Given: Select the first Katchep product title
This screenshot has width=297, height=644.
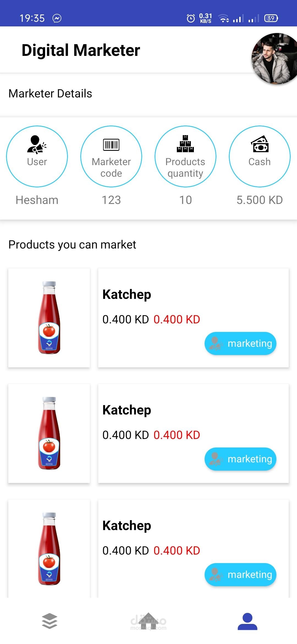Looking at the screenshot, I should click(x=127, y=294).
